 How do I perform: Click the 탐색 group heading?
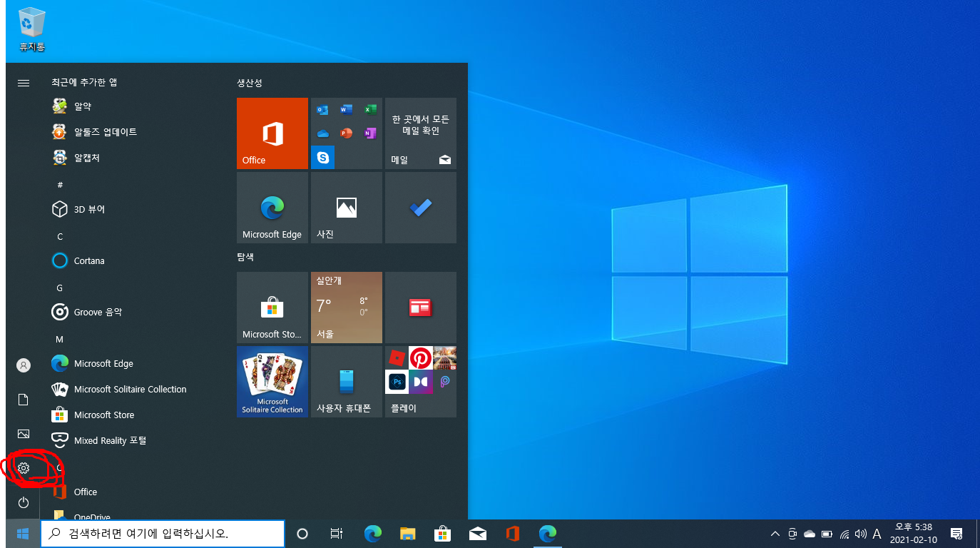[x=245, y=256]
